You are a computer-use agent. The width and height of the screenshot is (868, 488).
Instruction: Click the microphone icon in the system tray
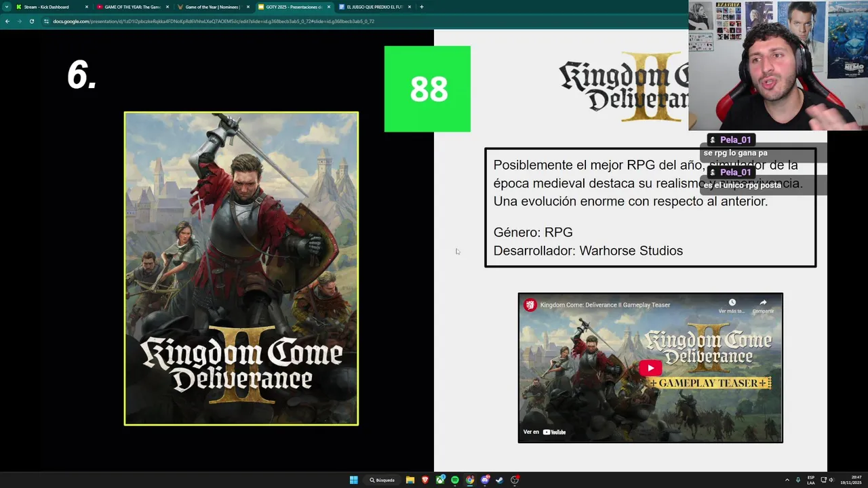tap(798, 480)
